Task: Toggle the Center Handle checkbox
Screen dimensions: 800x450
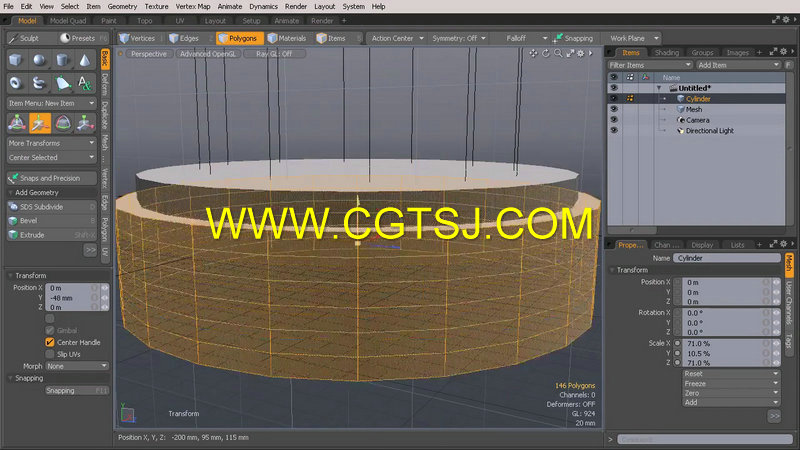Action: 49,342
